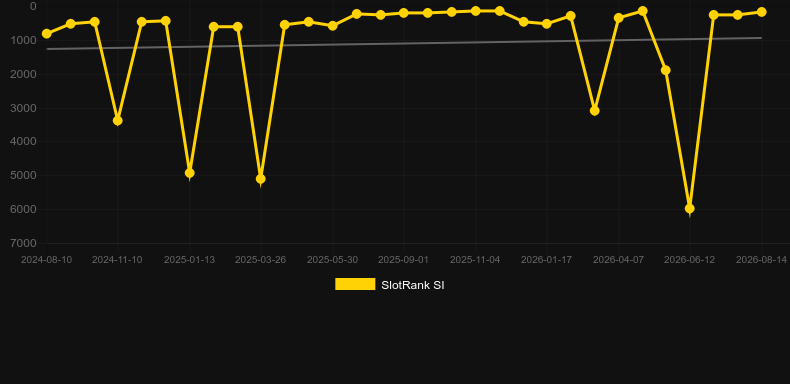The height and width of the screenshot is (384, 790).
Task: Click the 2025-09-01 x-axis date label
Action: (404, 260)
